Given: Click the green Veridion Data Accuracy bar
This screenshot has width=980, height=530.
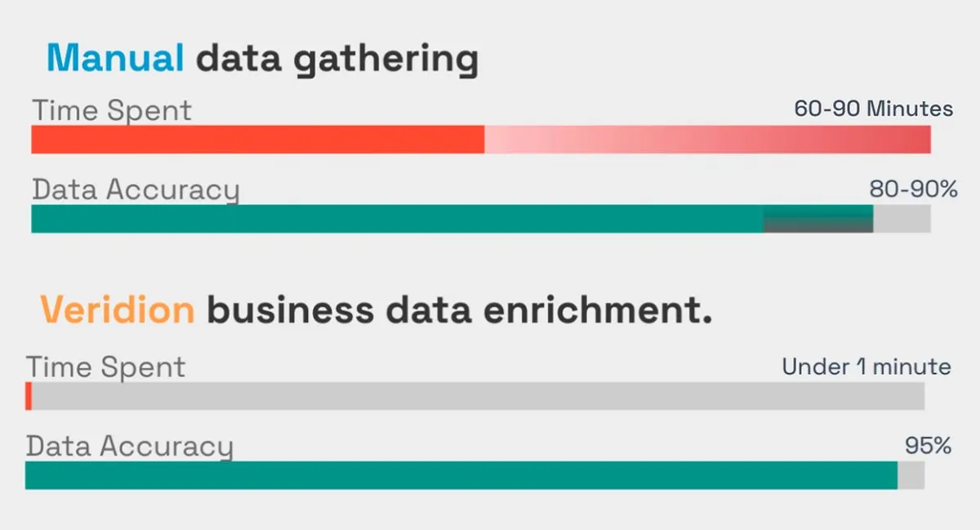Looking at the screenshot, I should [461, 475].
